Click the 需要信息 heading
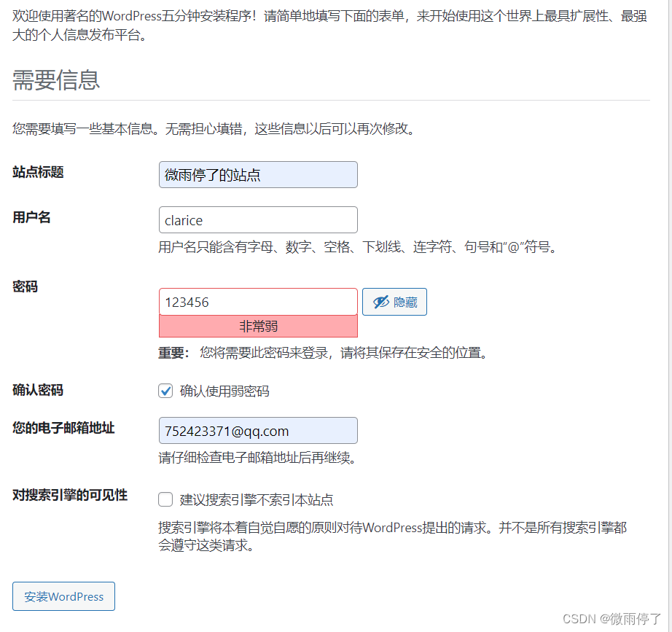The image size is (672, 632). point(56,80)
